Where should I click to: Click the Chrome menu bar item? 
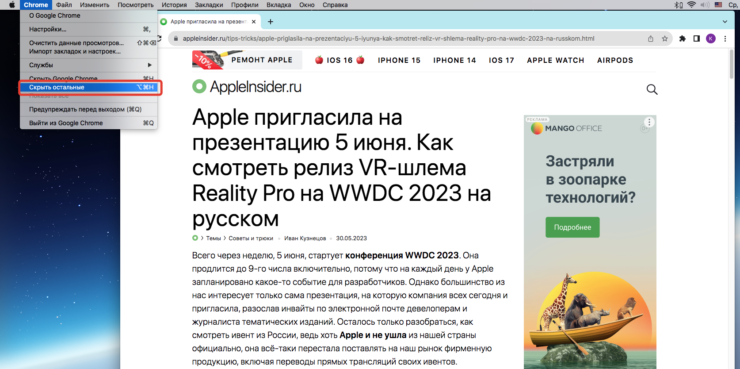(x=36, y=5)
